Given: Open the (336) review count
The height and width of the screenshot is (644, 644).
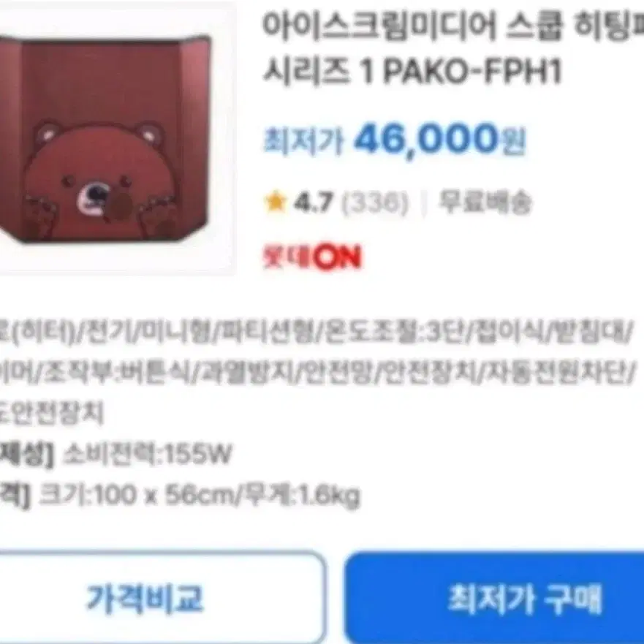Looking at the screenshot, I should click(x=375, y=202).
